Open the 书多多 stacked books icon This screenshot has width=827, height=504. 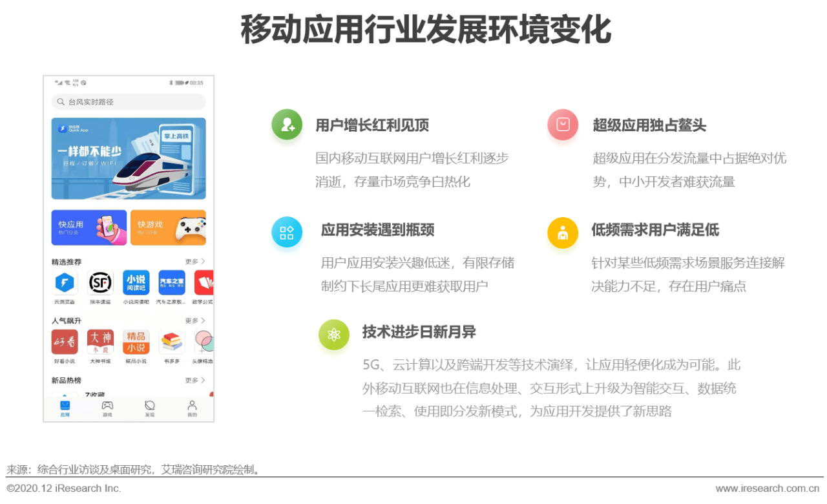[172, 342]
